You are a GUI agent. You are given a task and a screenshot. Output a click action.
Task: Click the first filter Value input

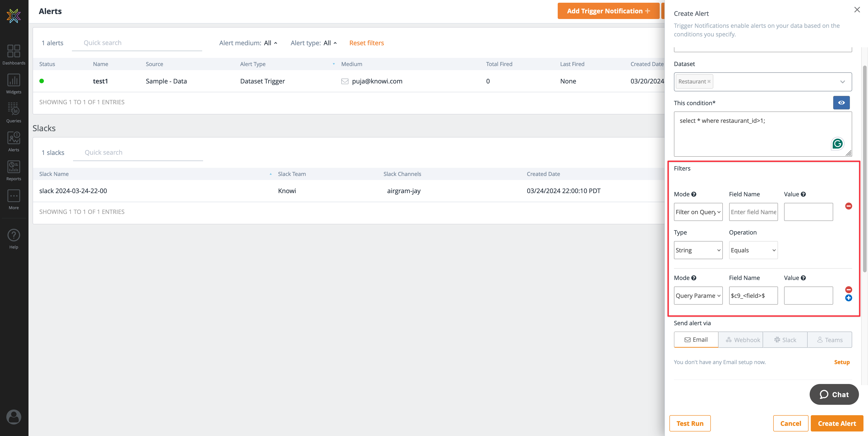click(808, 212)
